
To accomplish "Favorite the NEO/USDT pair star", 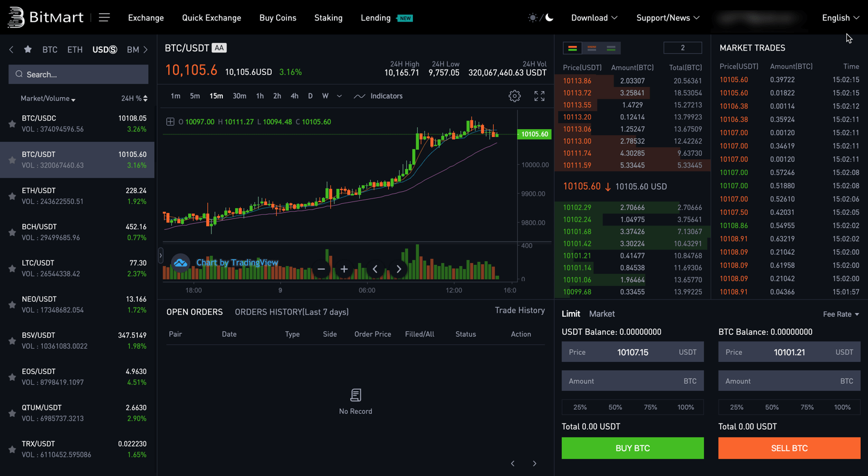I will tap(12, 305).
